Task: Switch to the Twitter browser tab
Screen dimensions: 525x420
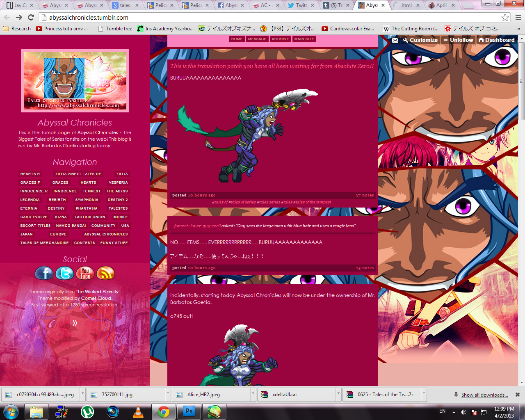Action: pos(301,5)
